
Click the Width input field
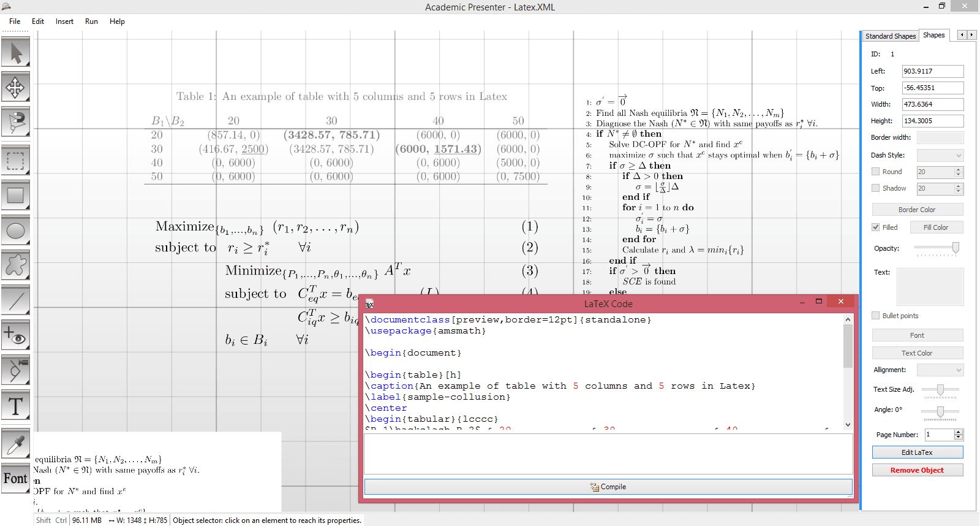point(932,104)
